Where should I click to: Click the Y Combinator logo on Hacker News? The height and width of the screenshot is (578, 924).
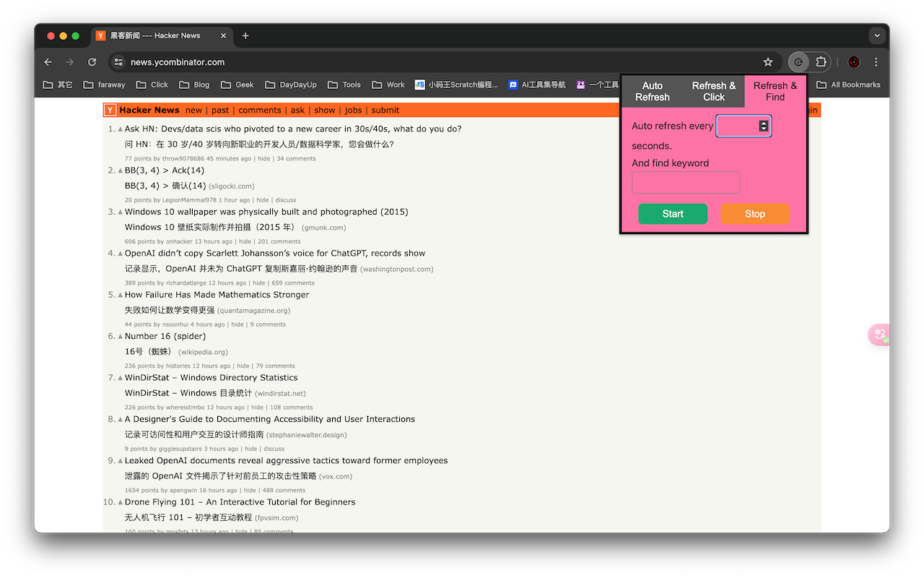(110, 110)
